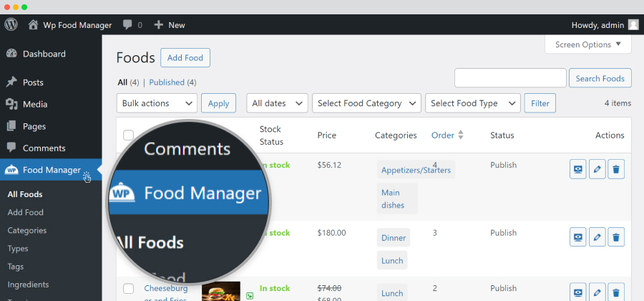Delete the food priced $180.00

pos(616,236)
